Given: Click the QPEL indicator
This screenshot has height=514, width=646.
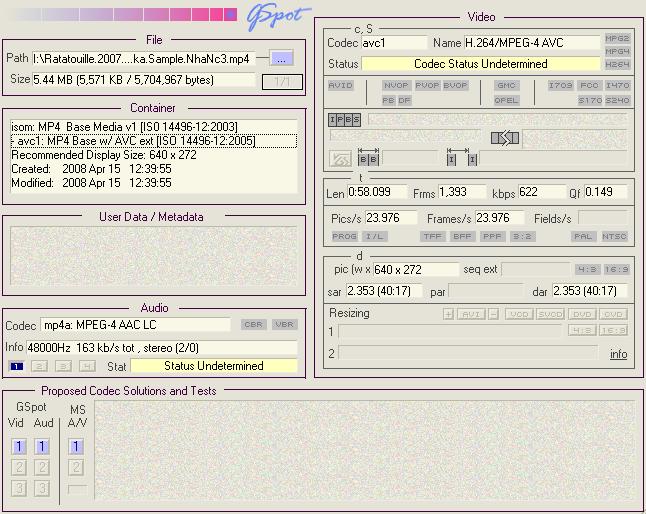Looking at the screenshot, I should click(506, 100).
